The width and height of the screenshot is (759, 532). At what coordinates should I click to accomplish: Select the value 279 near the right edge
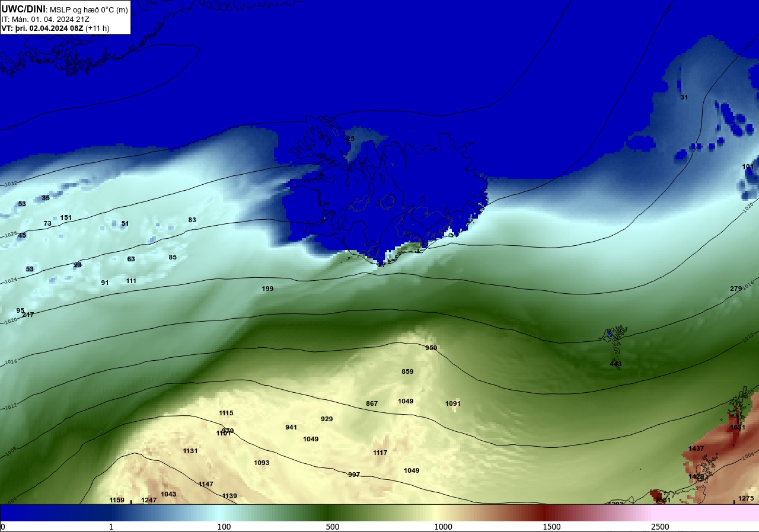coord(736,289)
